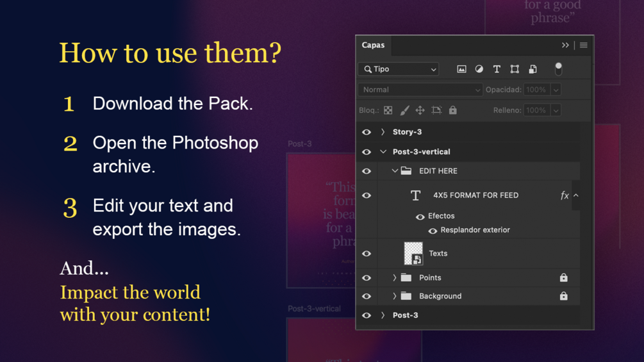644x362 pixels.
Task: Toggle visibility of Efectos
Action: 420,217
